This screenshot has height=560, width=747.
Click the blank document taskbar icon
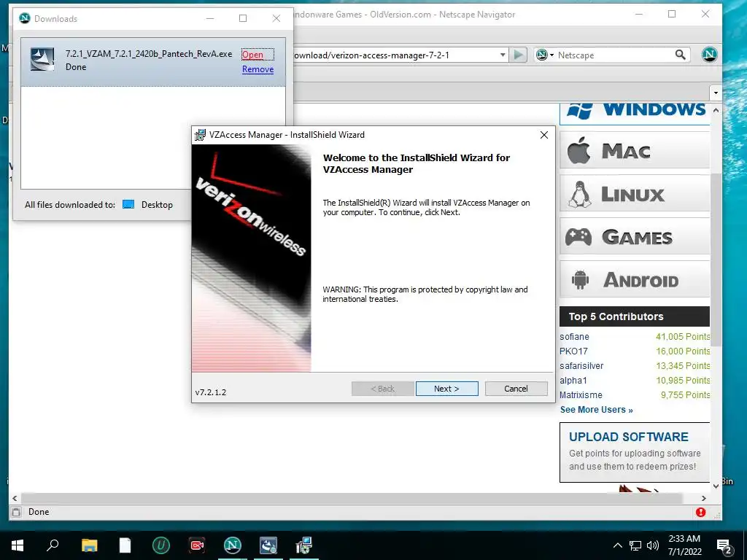pyautogui.click(x=125, y=545)
